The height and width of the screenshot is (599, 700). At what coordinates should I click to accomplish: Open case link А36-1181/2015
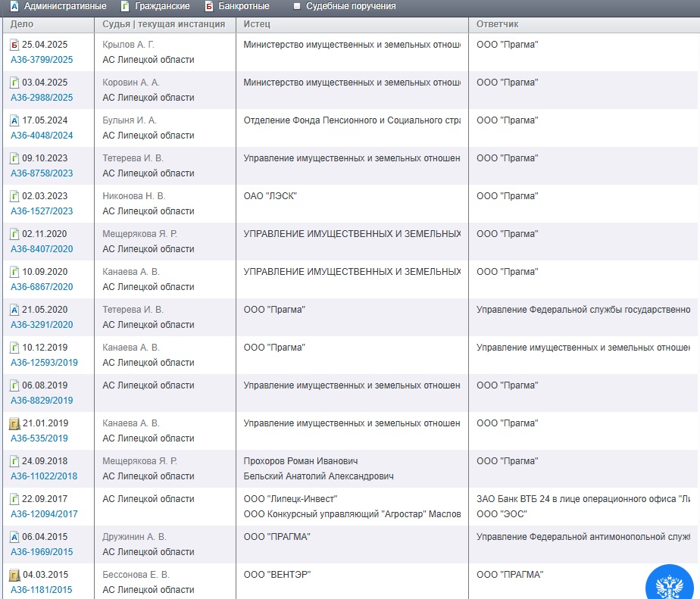(x=42, y=590)
